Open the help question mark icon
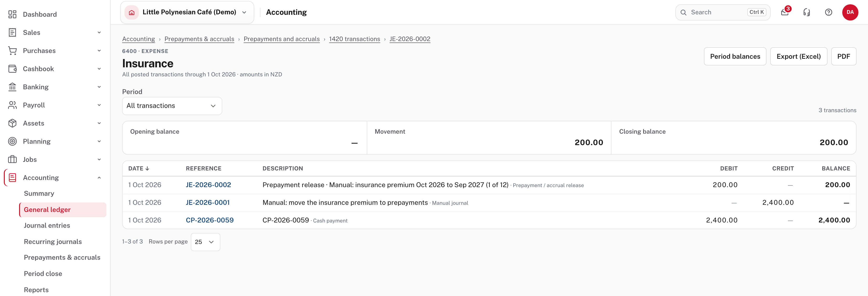 (x=829, y=12)
